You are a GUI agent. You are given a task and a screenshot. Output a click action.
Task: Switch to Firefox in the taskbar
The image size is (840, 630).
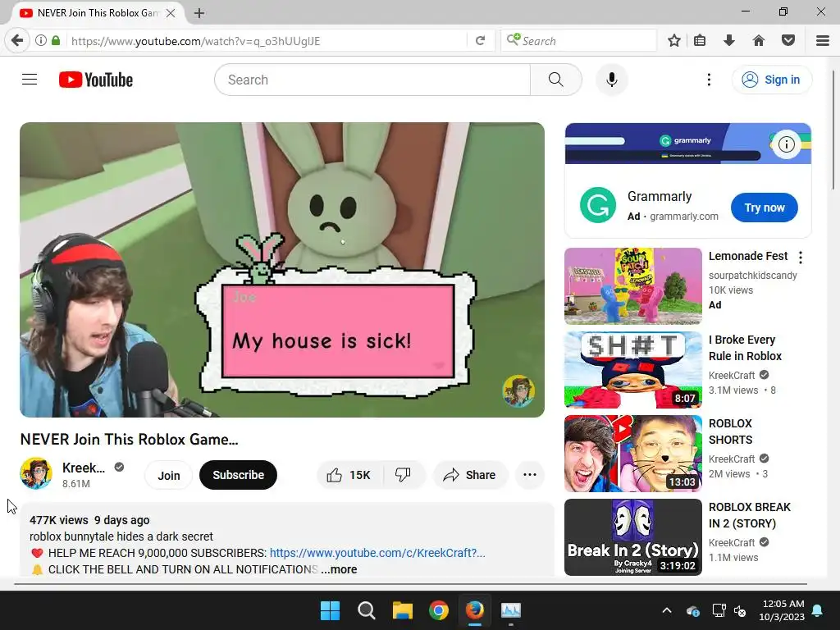(x=475, y=610)
